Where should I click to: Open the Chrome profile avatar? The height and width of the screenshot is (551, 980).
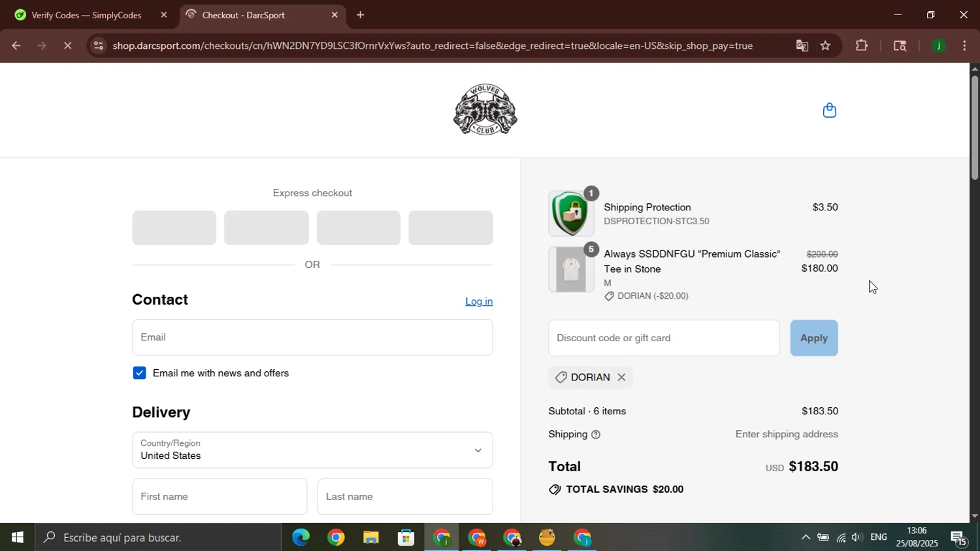[938, 46]
